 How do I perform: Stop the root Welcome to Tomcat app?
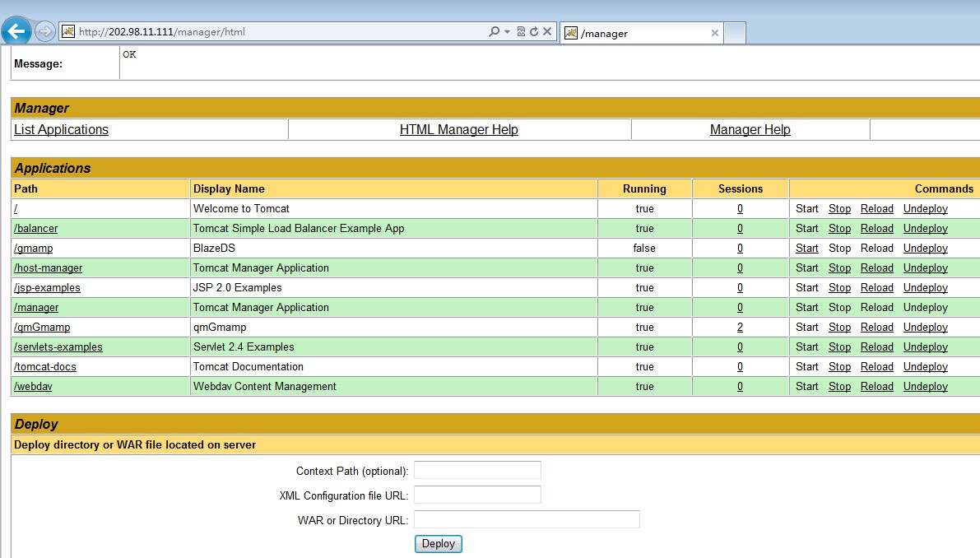tap(839, 209)
